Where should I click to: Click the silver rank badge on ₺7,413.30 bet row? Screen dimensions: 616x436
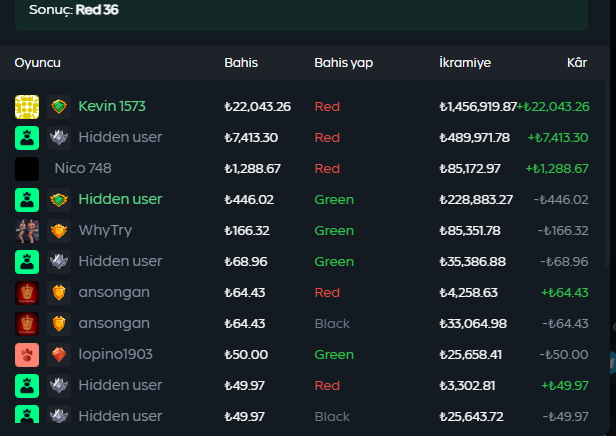[59, 138]
